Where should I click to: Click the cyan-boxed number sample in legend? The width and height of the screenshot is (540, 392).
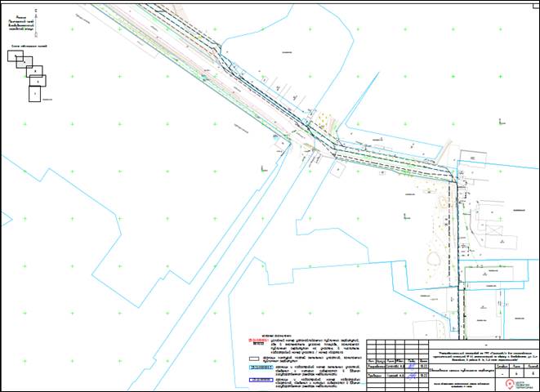tap(261, 367)
